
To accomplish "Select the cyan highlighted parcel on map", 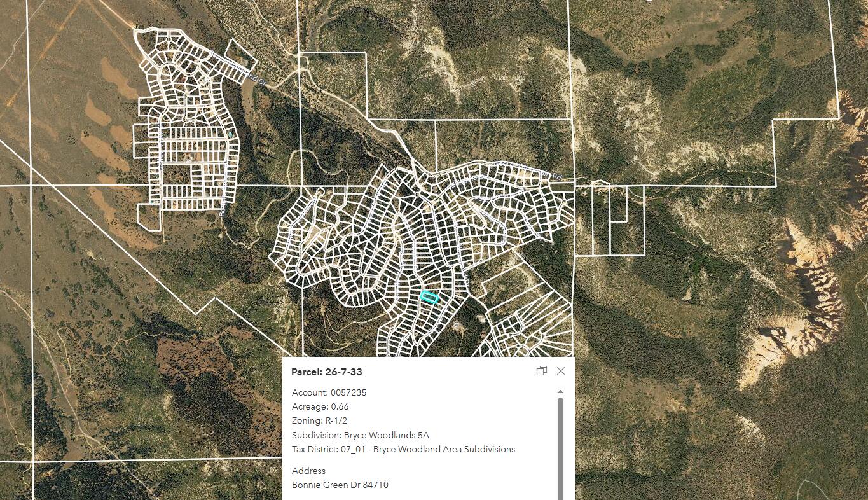I will (x=430, y=297).
